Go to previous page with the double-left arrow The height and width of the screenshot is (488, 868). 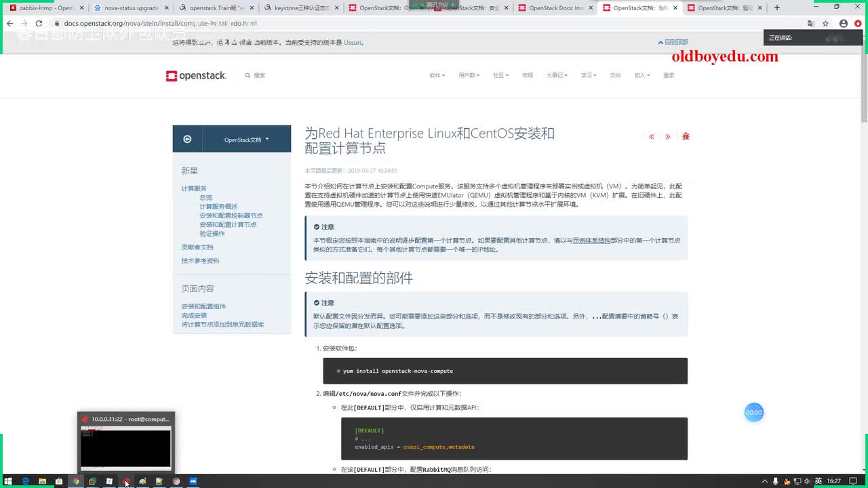tap(652, 137)
